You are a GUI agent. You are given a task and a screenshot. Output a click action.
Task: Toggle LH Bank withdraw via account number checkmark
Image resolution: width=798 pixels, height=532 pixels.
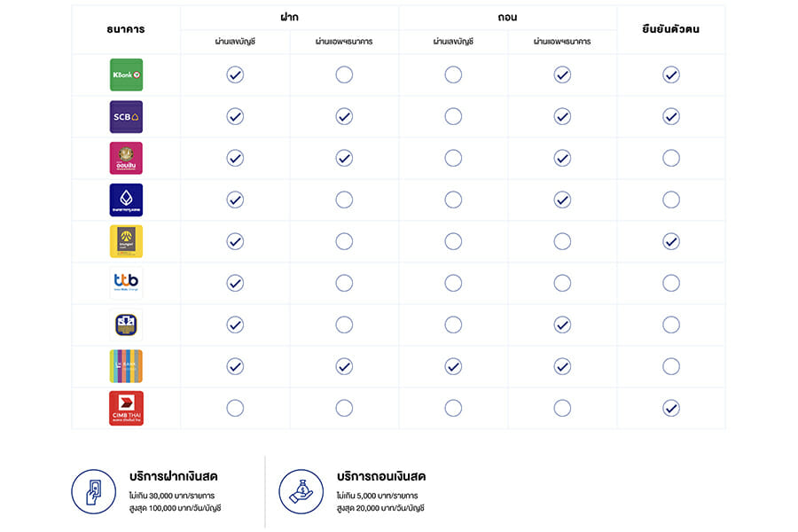453,366
